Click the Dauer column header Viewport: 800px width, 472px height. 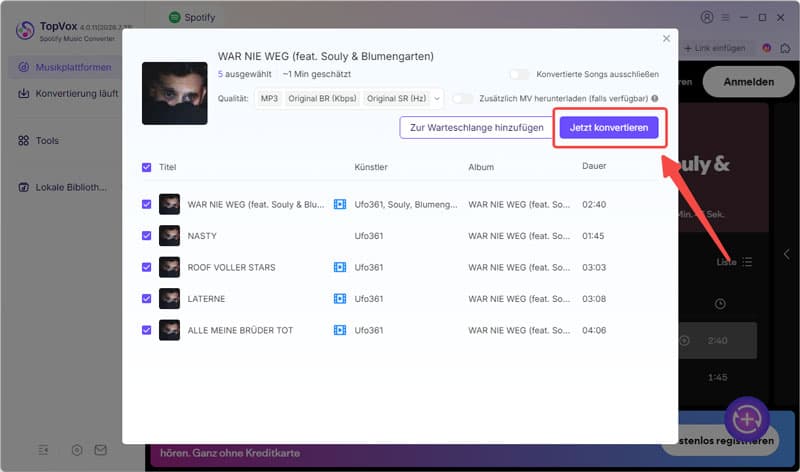594,166
